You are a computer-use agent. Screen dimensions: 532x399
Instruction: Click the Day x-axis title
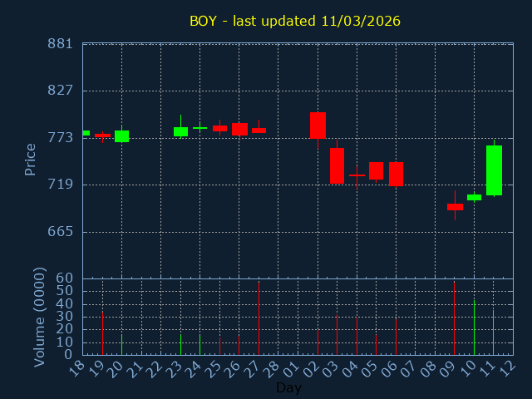coord(289,387)
